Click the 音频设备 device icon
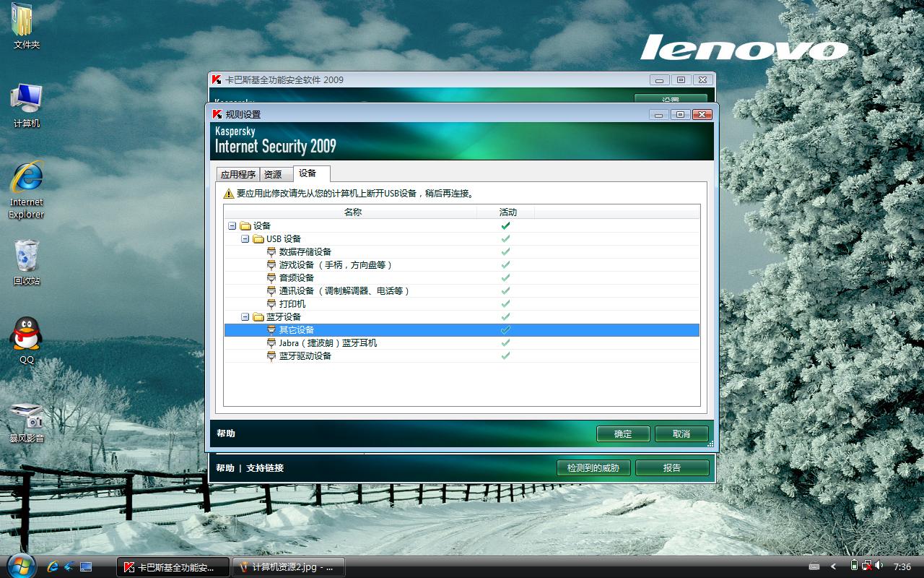924x578 pixels. point(271,278)
